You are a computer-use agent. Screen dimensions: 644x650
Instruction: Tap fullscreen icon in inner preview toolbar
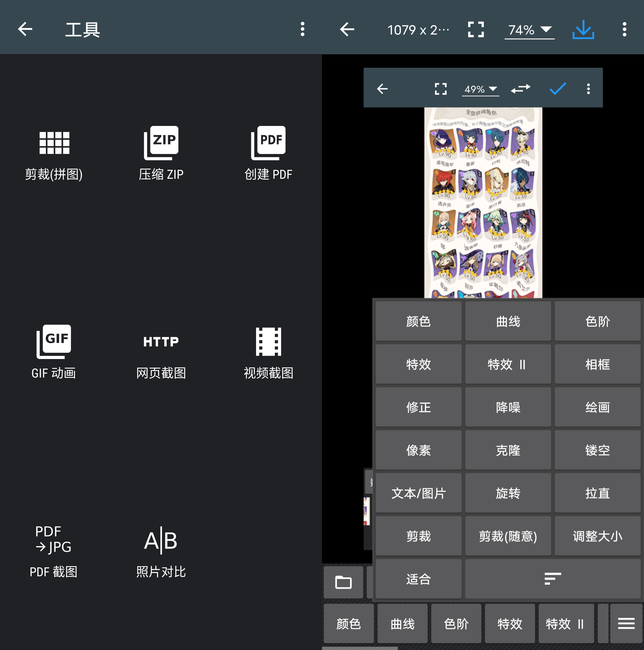[x=441, y=89]
